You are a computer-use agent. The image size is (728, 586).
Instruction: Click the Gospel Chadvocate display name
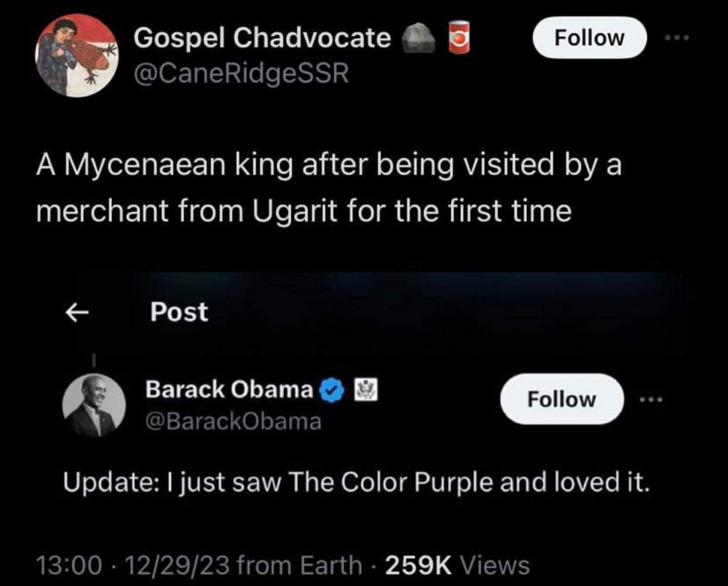pyautogui.click(x=262, y=38)
